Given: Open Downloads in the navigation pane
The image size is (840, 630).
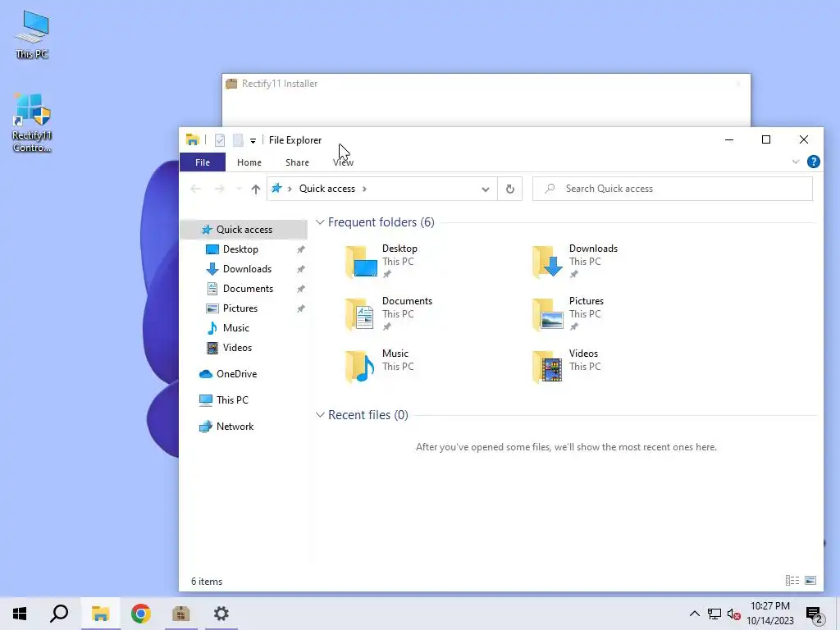Looking at the screenshot, I should click(247, 269).
